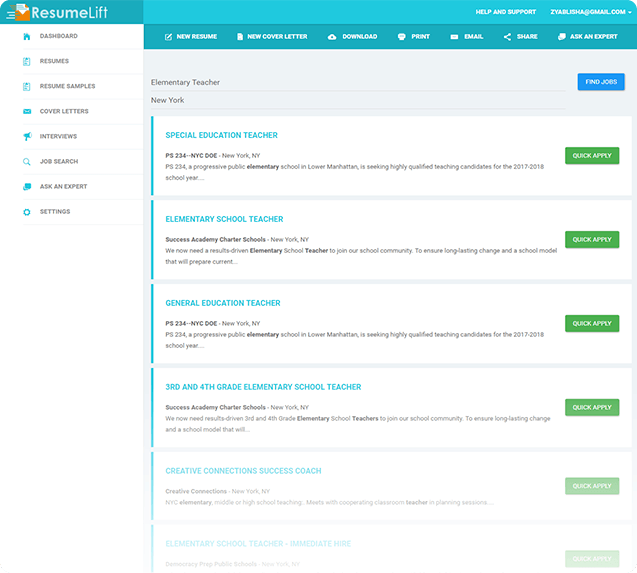The height and width of the screenshot is (573, 637).
Task: Click 'PS 234--NYC DOE' under General Education Teacher
Action: click(x=191, y=323)
